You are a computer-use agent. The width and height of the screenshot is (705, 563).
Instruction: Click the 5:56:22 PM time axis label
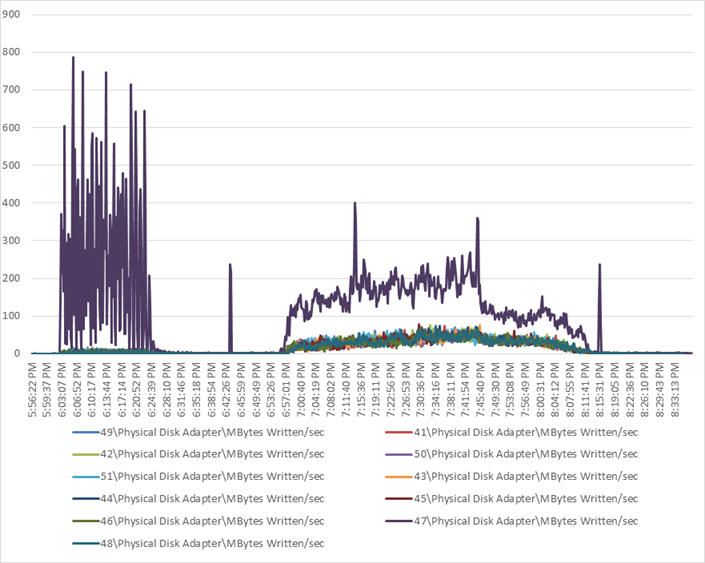pyautogui.click(x=33, y=390)
